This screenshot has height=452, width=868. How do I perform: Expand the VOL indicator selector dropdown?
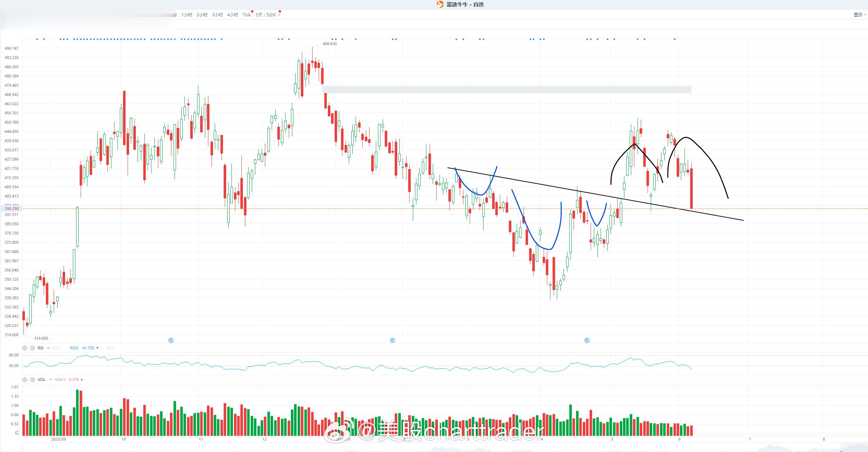coord(50,380)
